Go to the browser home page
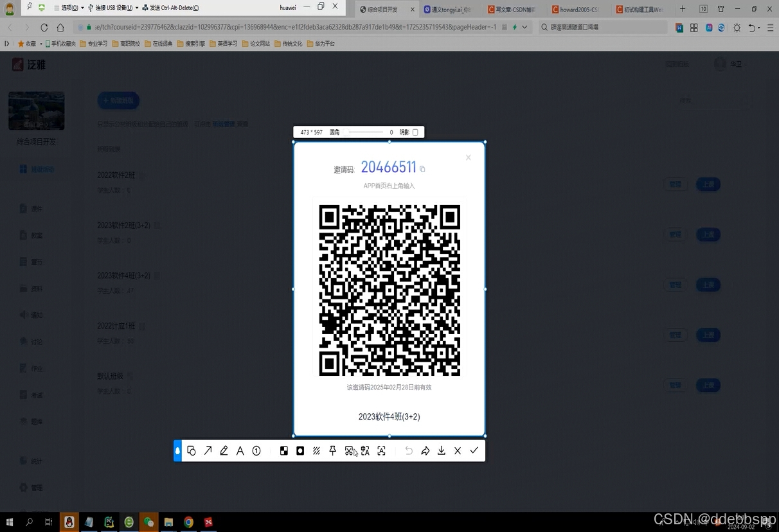Screen dimensions: 779x532 pyautogui.click(x=60, y=28)
